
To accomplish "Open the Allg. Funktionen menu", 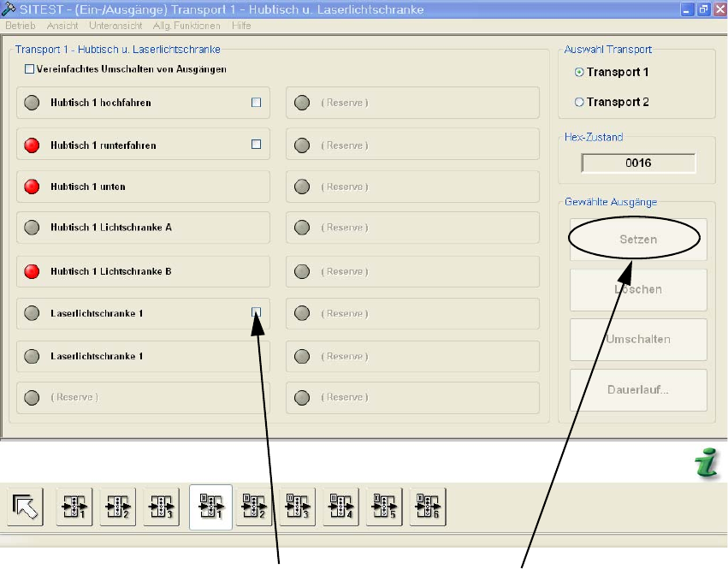I will click(x=186, y=26).
